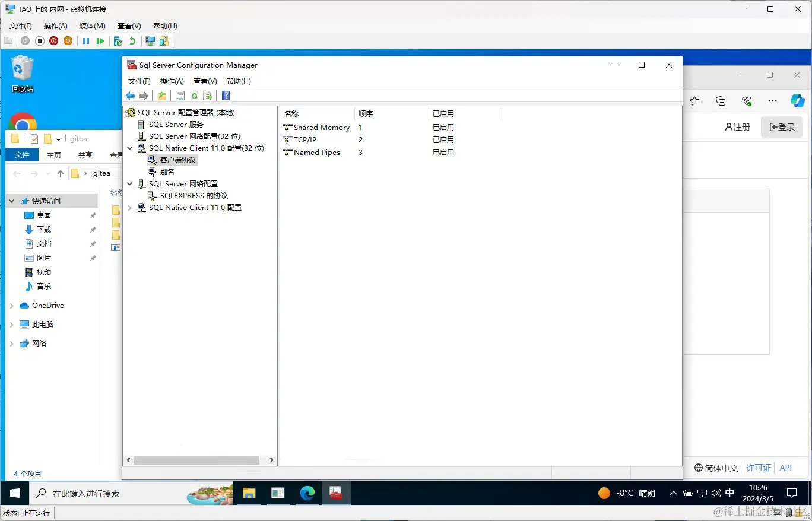This screenshot has width=812, height=521.
Task: Open 媒体(M) menu in the VM connection window
Action: [92, 26]
